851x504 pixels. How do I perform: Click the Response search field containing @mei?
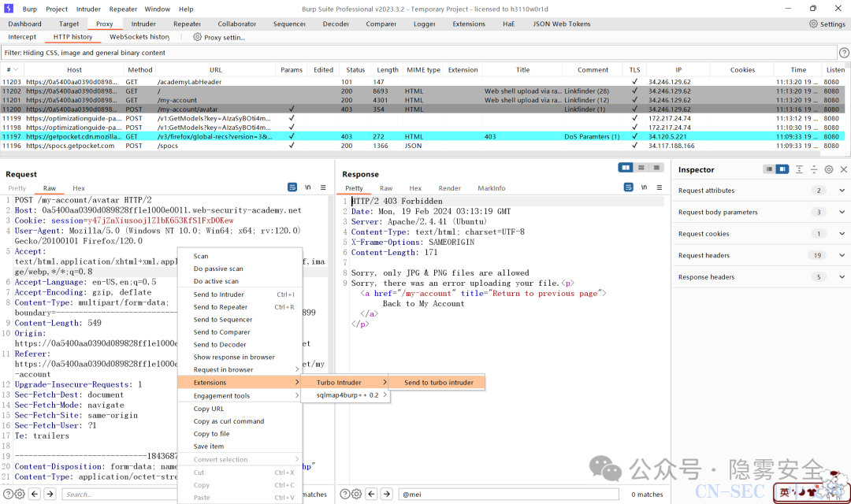pos(508,495)
